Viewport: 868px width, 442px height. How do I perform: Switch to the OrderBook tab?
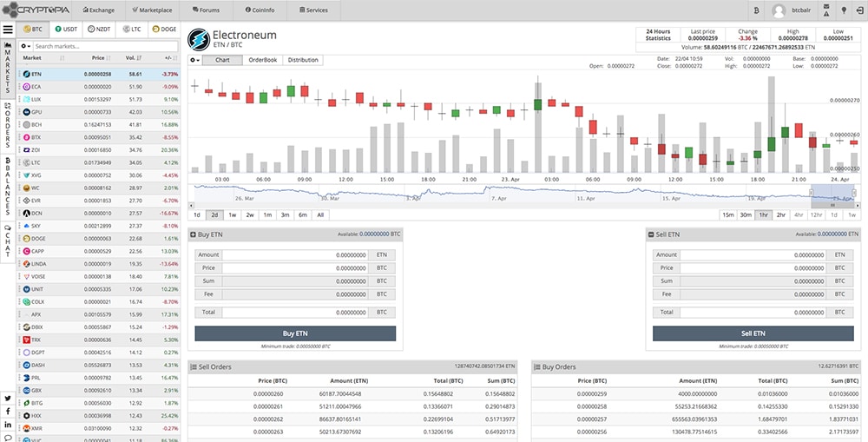[262, 60]
